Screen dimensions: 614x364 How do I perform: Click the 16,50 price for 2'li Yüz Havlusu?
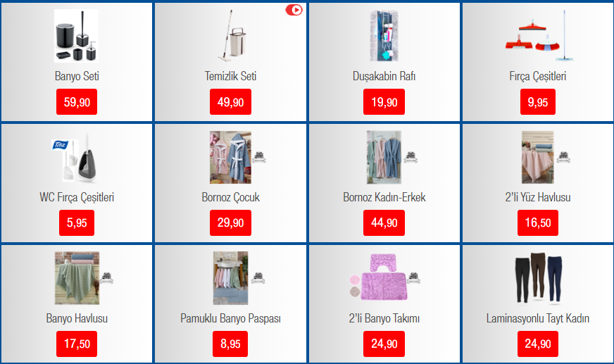538,222
